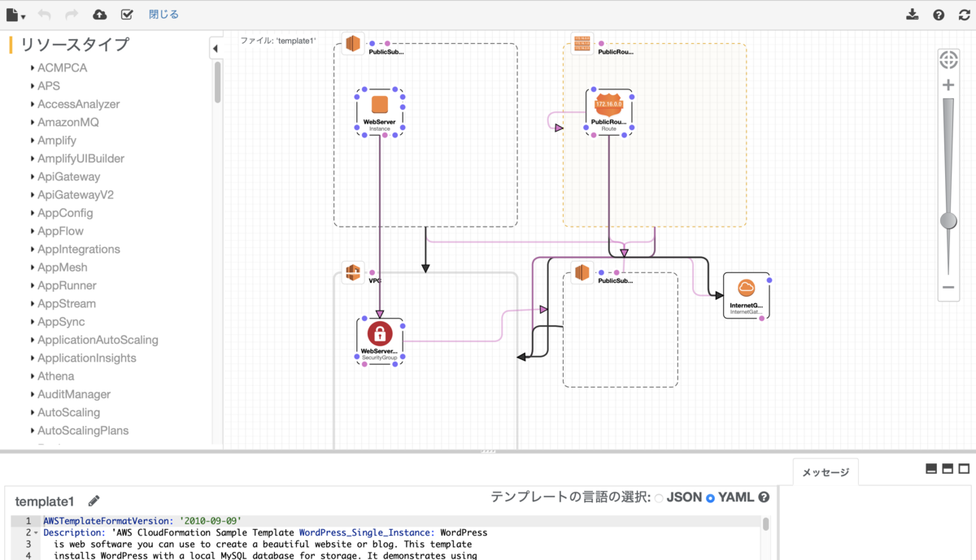This screenshot has width=976, height=560.
Task: Open help via the question mark button
Action: tap(938, 14)
